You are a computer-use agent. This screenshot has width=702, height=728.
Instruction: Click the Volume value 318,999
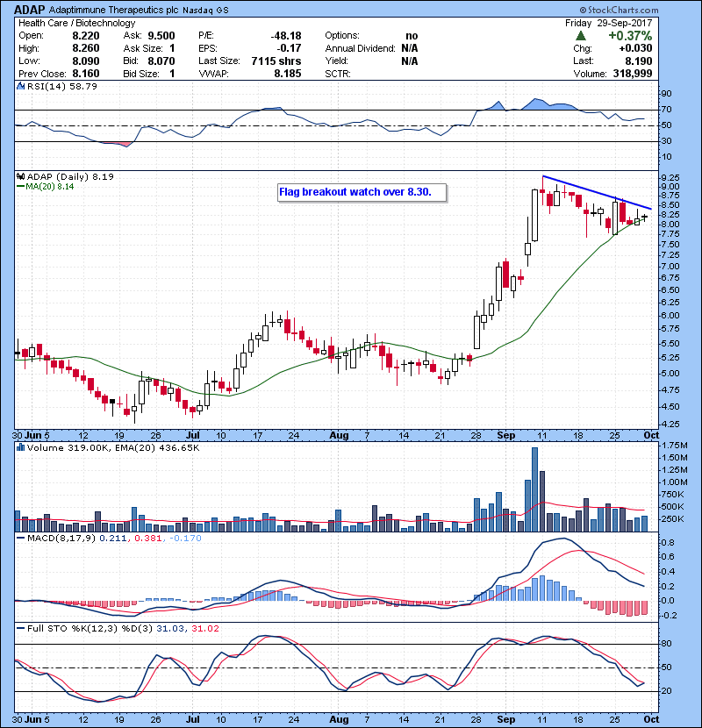point(633,74)
